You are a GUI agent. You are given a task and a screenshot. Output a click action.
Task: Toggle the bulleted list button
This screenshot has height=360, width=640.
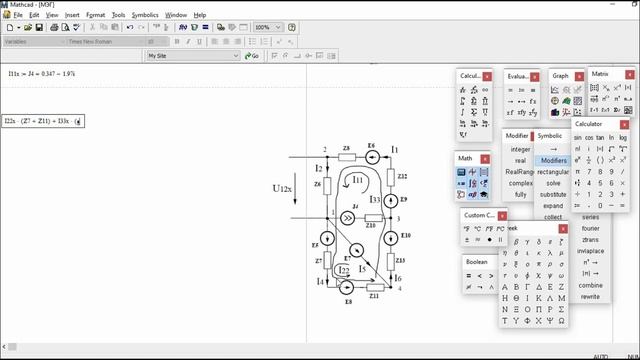(x=253, y=42)
